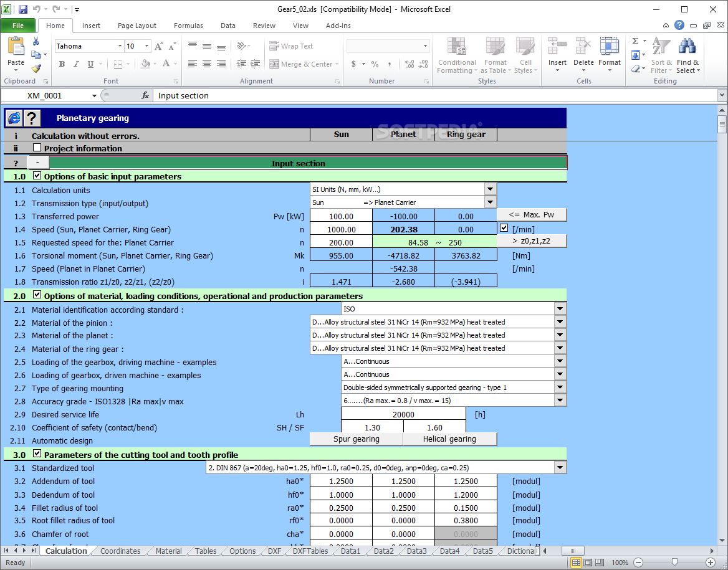Switch to Page Layout view in status bar

[588, 563]
